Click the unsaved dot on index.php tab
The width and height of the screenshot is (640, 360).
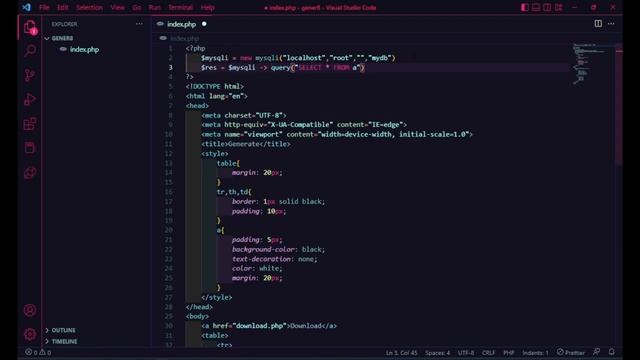[204, 24]
